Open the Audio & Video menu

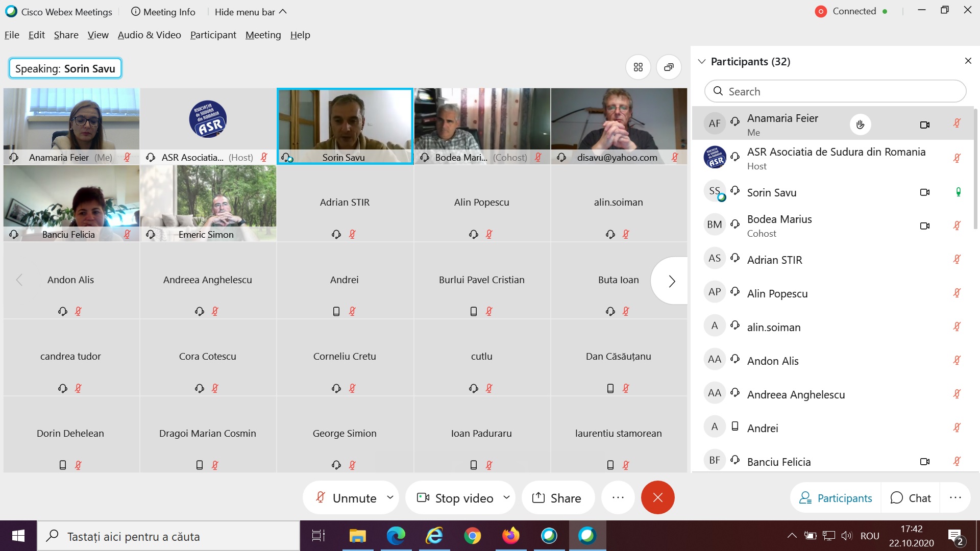(x=149, y=35)
